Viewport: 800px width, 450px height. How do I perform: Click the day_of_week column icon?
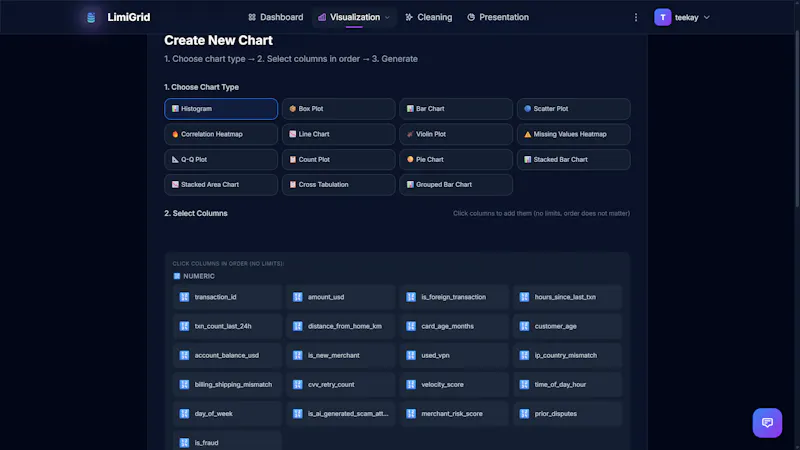184,414
